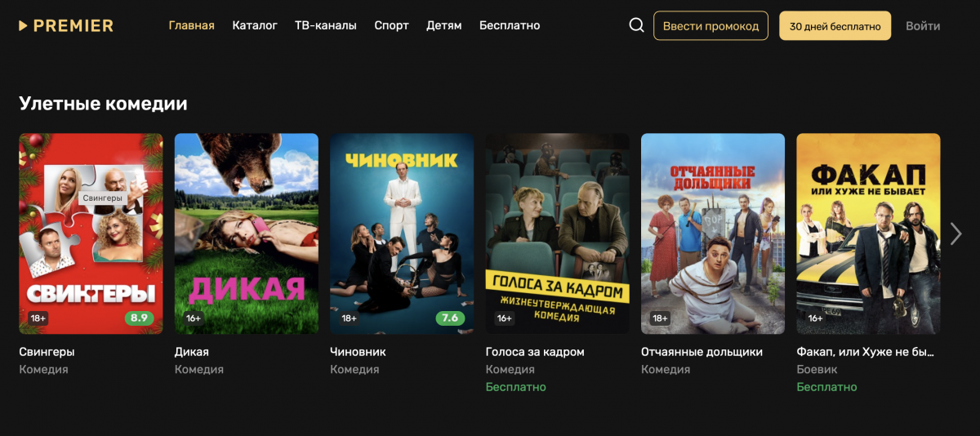Open the Голоса за кадром poster
980x436 pixels.
tap(558, 234)
